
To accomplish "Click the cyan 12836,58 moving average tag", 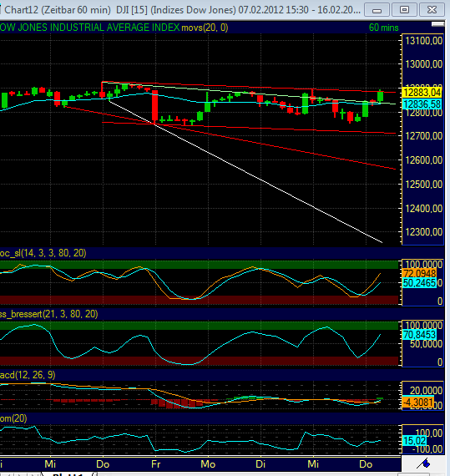I will pos(422,104).
